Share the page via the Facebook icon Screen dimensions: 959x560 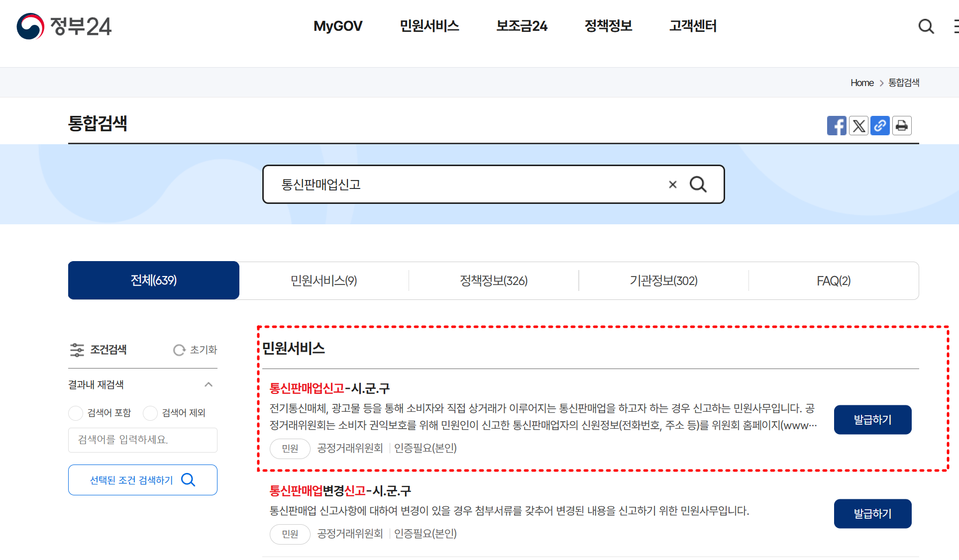836,125
